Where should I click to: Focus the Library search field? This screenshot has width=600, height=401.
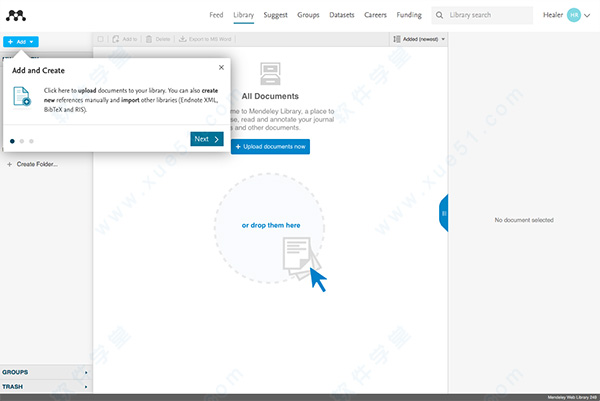click(482, 15)
